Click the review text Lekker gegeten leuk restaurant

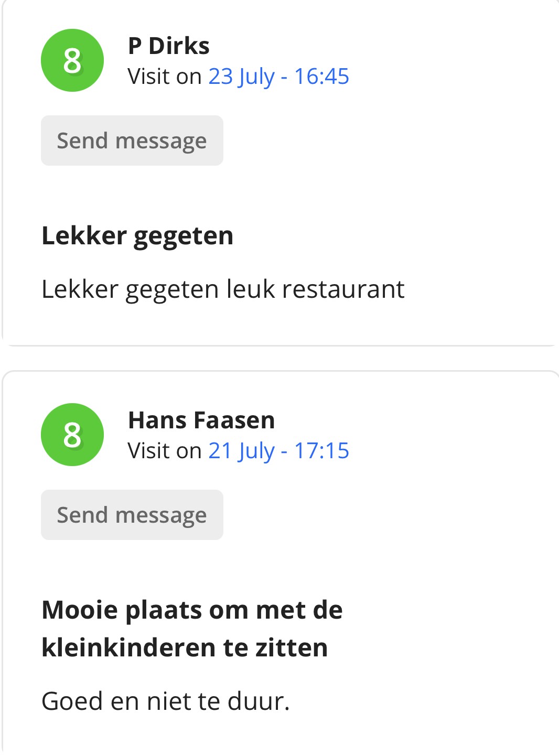point(223,289)
